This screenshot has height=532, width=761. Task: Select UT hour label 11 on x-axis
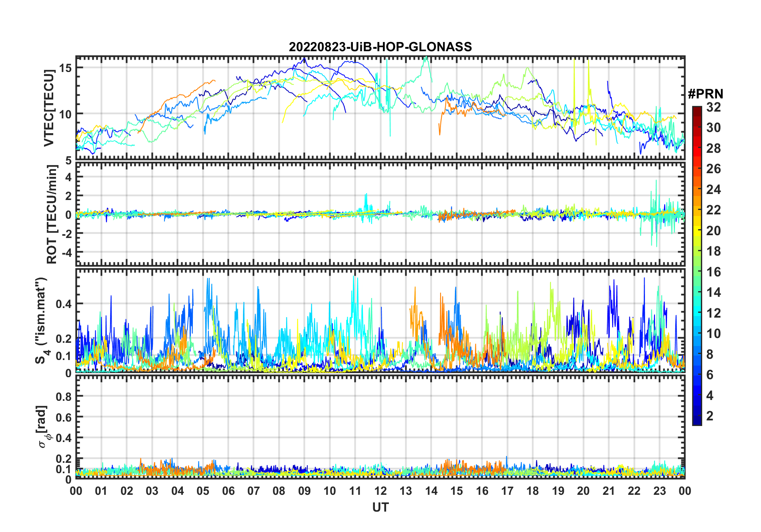tap(355, 491)
